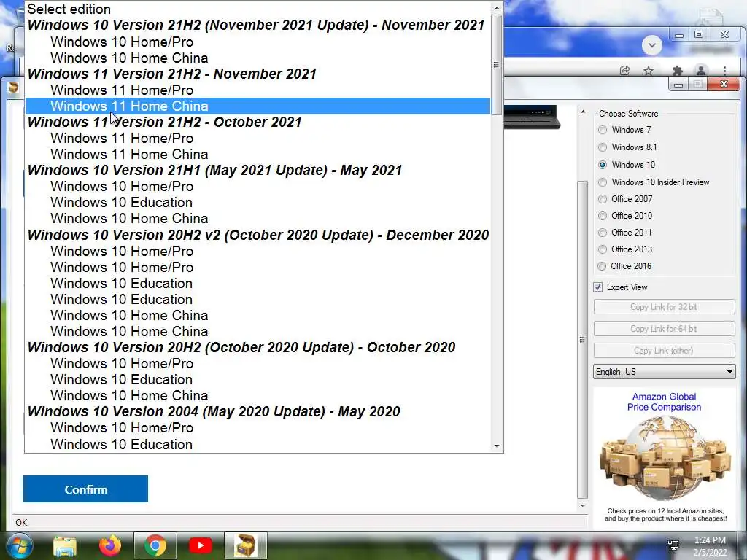
Task: Open the Chrome three-dot menu
Action: (x=724, y=71)
